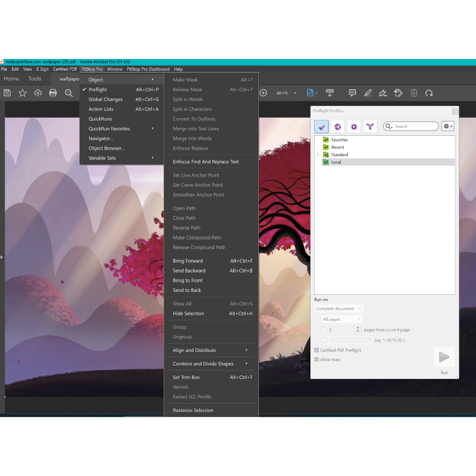
Task: Switch to the Tools tab
Action: tap(35, 79)
